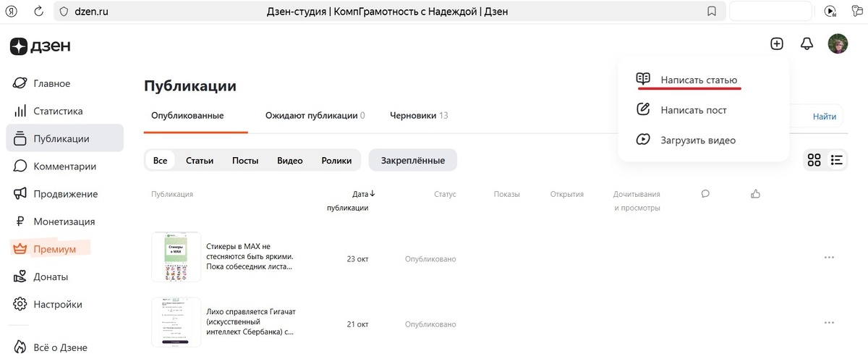The image size is (868, 359).
Task: Click the Комментарии speech bubble icon
Action: pyautogui.click(x=20, y=166)
